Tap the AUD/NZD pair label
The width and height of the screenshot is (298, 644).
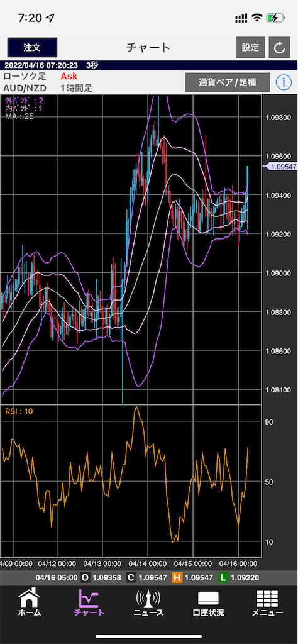coord(25,87)
